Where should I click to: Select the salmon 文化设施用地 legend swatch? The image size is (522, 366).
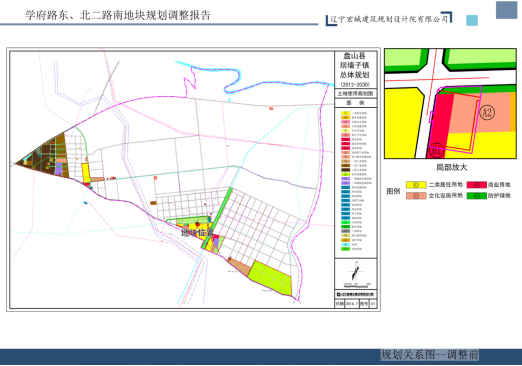pos(416,196)
